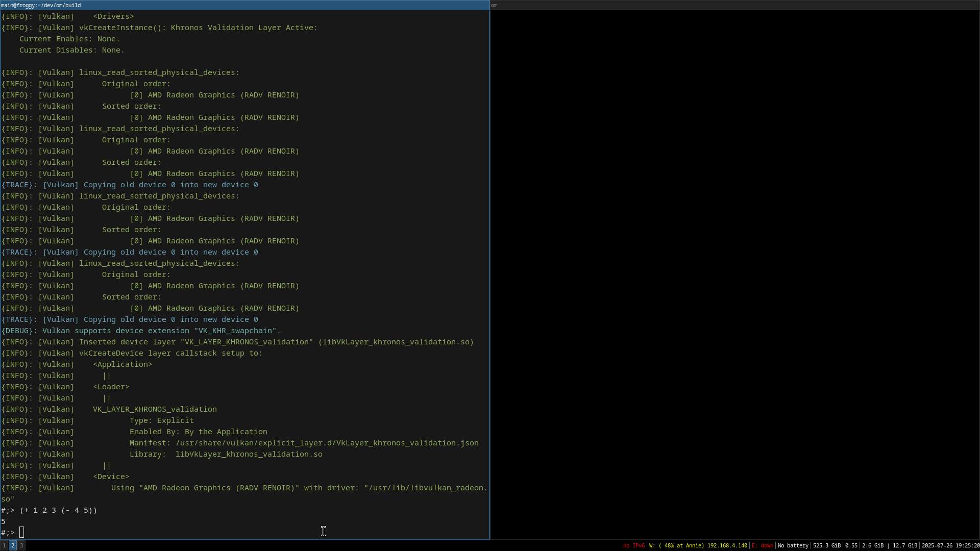
Task: Focus the terminal title bar main@froggy:~/dev/om/build
Action: [x=244, y=5]
